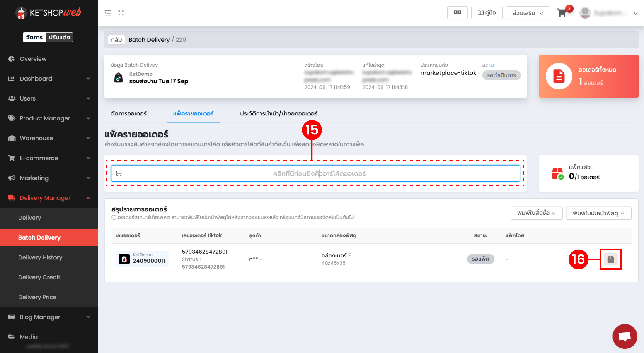Click the เลขออเดอร์ column header

[128, 235]
